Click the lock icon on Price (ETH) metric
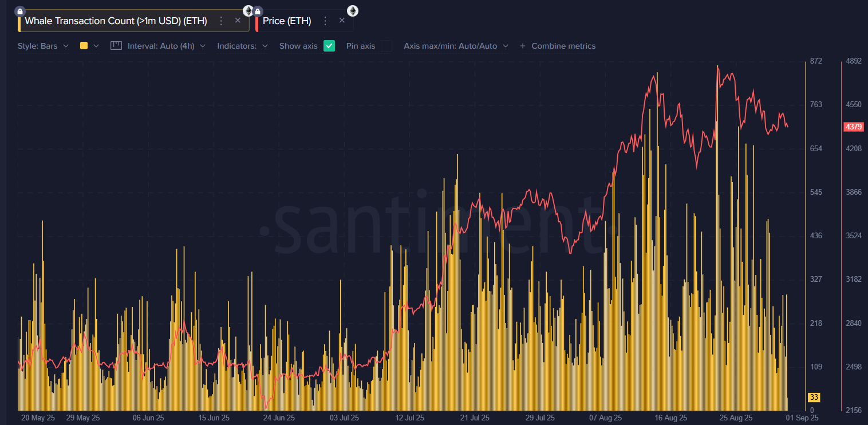Image resolution: width=868 pixels, height=425 pixels. click(x=258, y=11)
